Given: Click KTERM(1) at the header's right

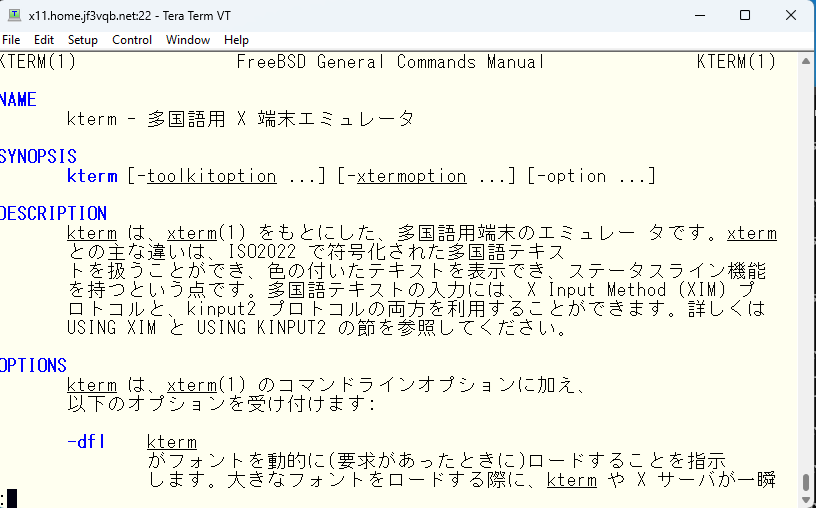Looking at the screenshot, I should [736, 62].
